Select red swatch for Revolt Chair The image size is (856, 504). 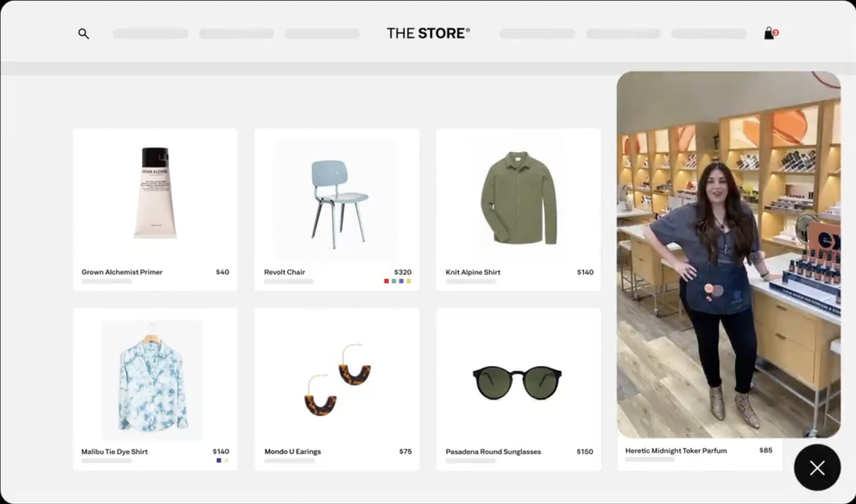(x=386, y=281)
